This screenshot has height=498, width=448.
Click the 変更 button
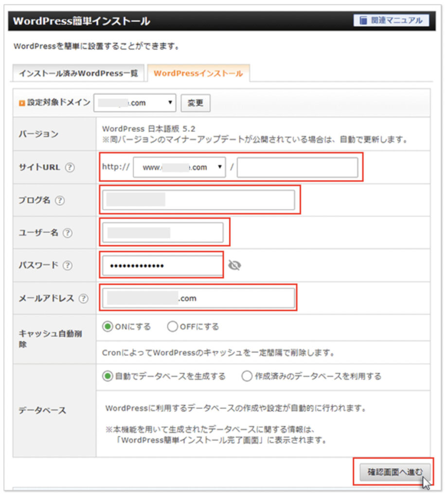click(196, 103)
